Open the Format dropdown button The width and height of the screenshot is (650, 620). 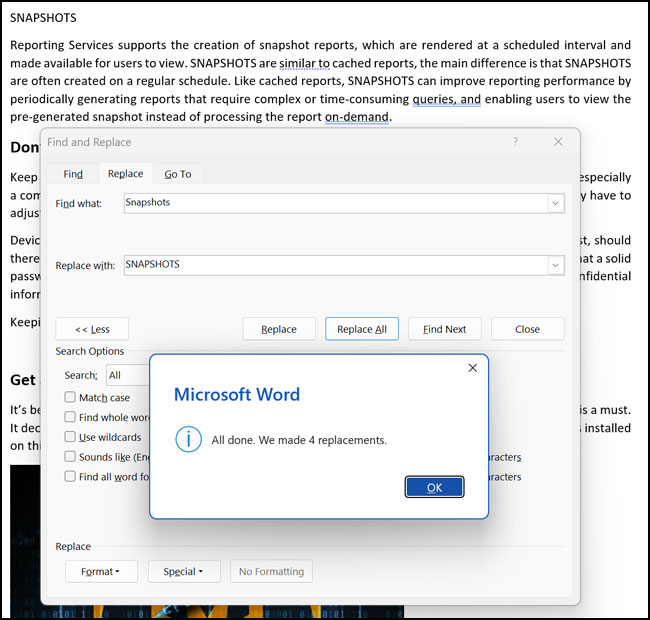pyautogui.click(x=101, y=572)
